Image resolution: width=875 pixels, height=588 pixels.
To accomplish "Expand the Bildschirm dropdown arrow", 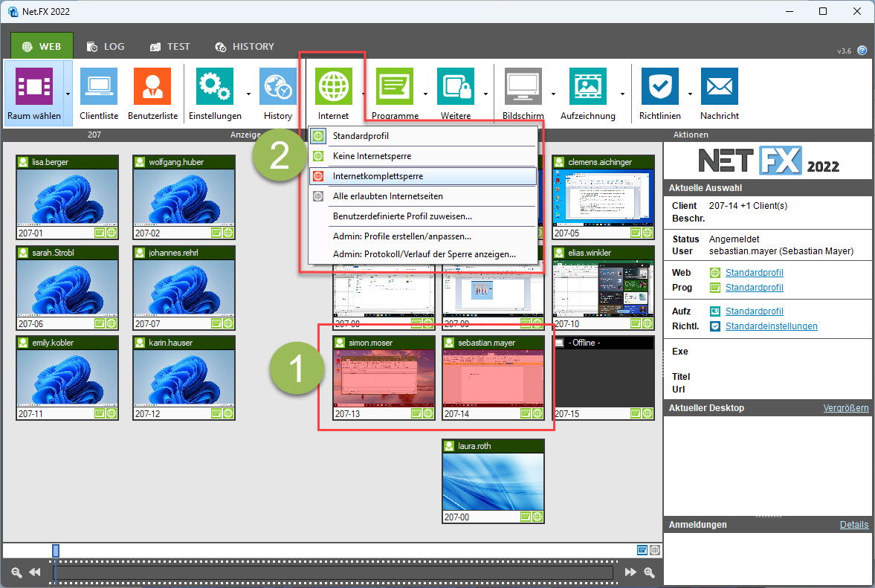I will click(553, 94).
